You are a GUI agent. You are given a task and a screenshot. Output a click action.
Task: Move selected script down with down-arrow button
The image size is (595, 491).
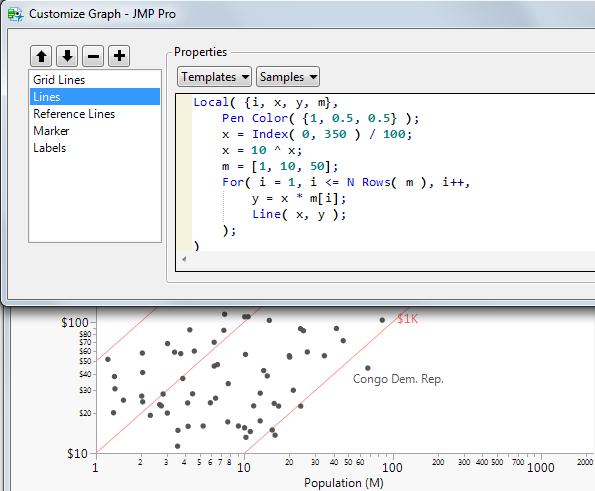pos(67,56)
